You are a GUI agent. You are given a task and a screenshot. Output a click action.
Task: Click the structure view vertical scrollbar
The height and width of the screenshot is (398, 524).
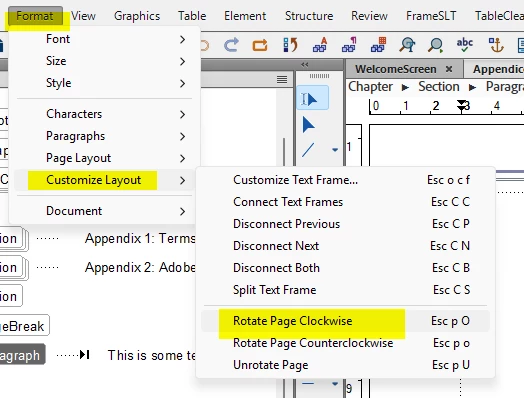[x=284, y=152]
